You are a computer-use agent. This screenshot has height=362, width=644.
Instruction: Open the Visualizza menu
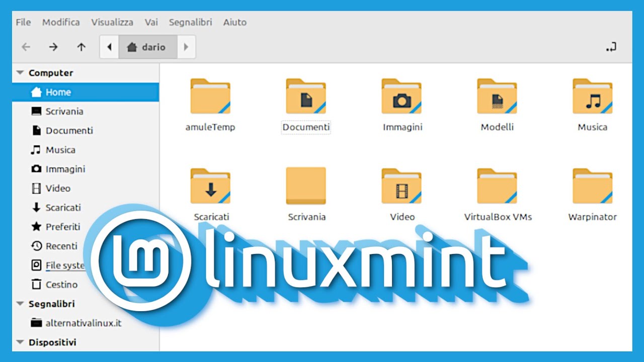pos(112,22)
